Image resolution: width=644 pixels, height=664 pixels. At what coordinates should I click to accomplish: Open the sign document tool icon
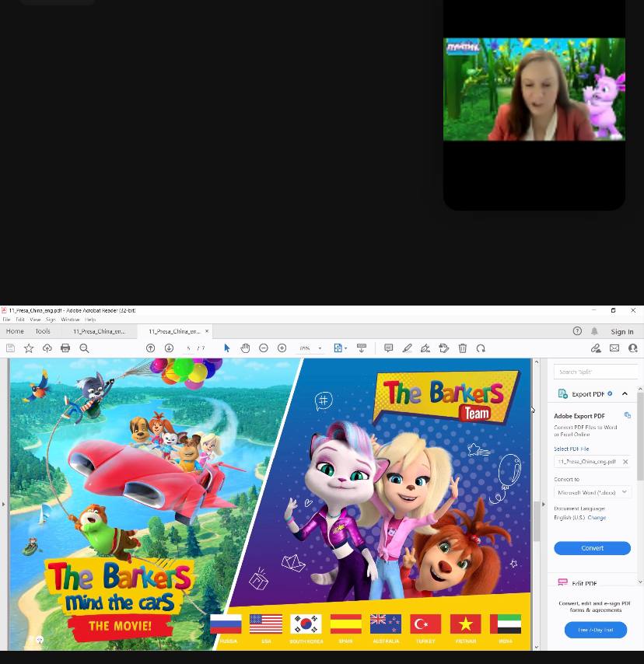(425, 348)
